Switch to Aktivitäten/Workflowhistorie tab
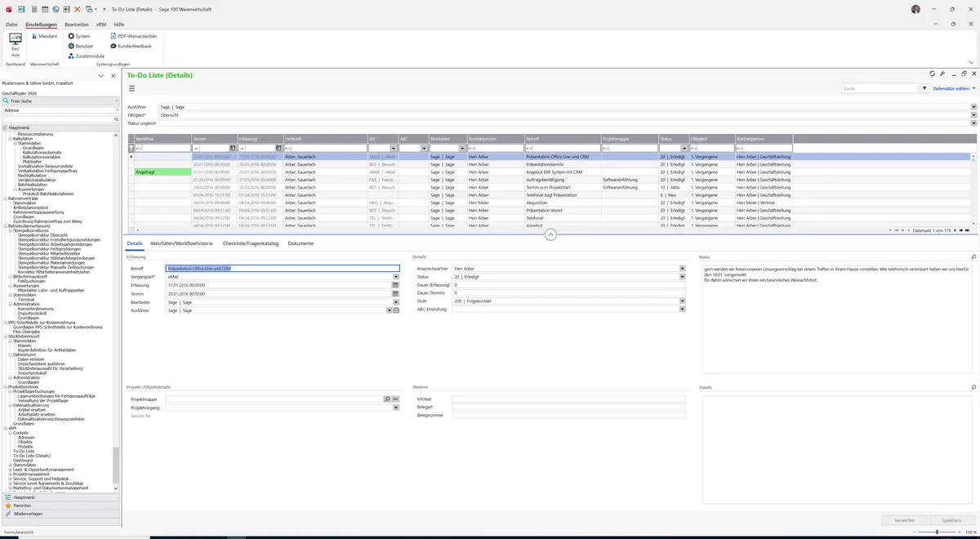 point(181,243)
